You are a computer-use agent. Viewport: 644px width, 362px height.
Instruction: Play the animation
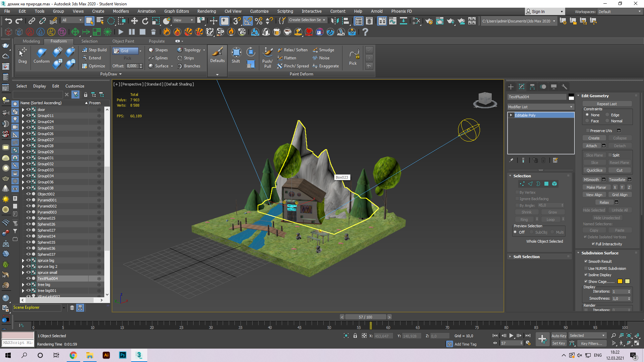click(x=512, y=336)
